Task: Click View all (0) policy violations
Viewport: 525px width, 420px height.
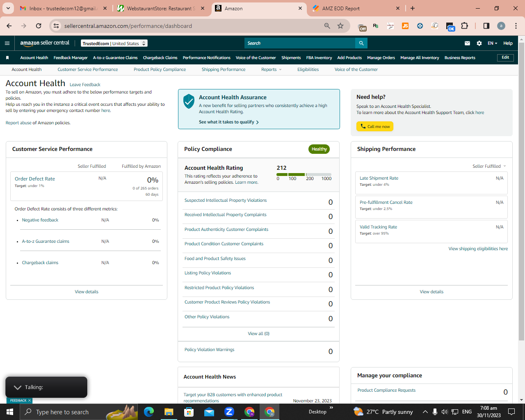Action: click(x=259, y=334)
